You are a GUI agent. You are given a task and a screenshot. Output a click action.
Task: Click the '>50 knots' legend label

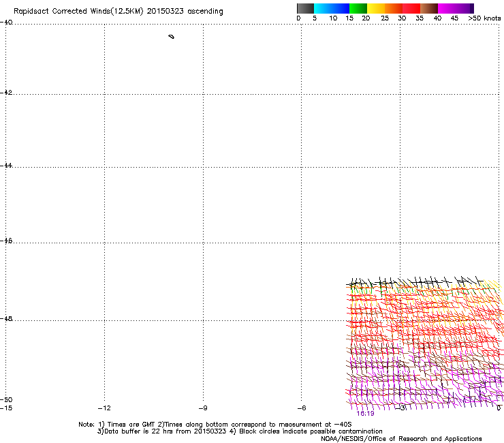coord(484,18)
